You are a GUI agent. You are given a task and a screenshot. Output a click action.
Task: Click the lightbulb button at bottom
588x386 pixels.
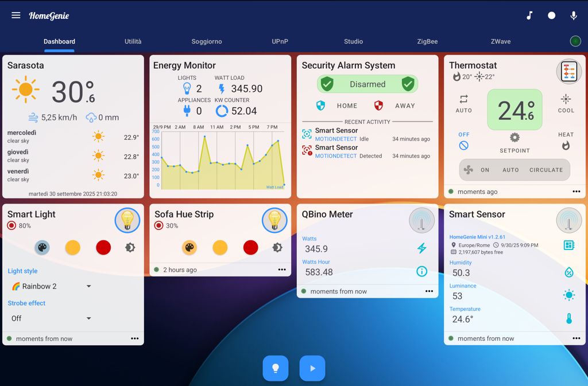point(276,368)
